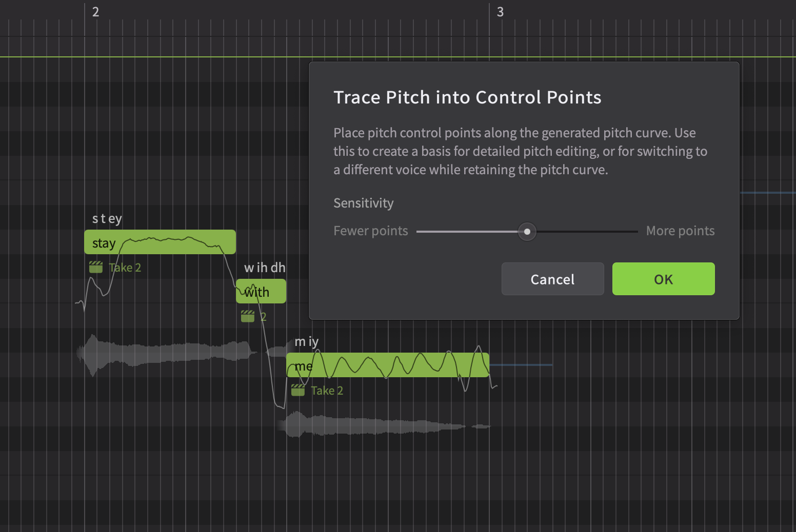The image size is (796, 532).
Task: Click the More points slider label
Action: point(680,231)
